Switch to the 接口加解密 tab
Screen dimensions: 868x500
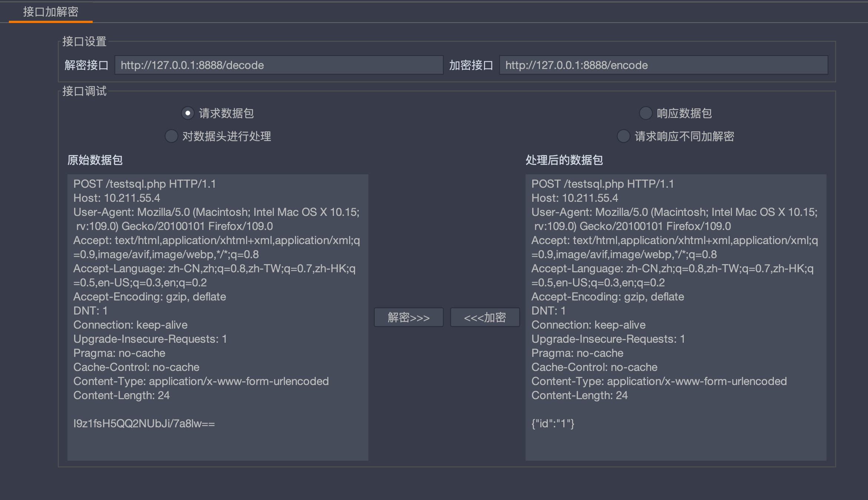click(51, 12)
